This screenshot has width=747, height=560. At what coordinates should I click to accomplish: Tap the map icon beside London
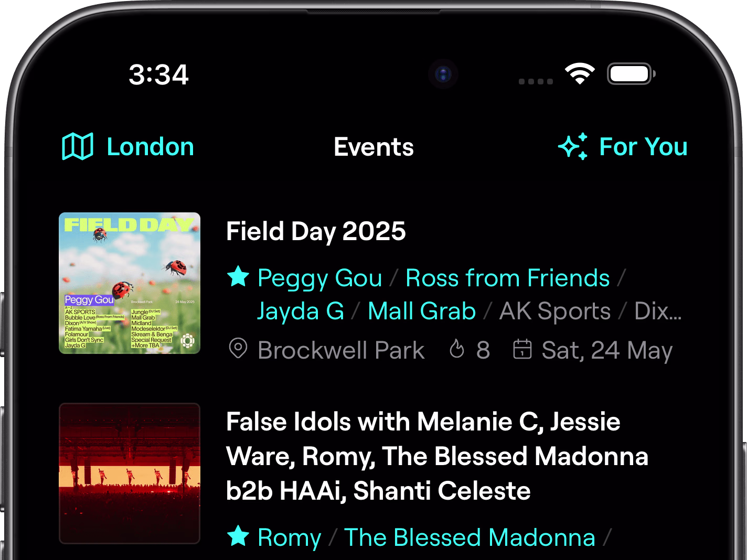click(77, 146)
